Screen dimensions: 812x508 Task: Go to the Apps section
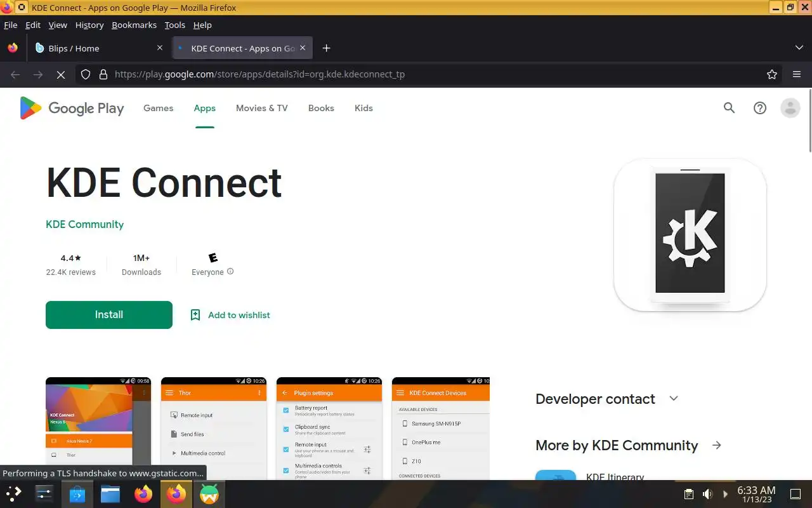tap(205, 108)
